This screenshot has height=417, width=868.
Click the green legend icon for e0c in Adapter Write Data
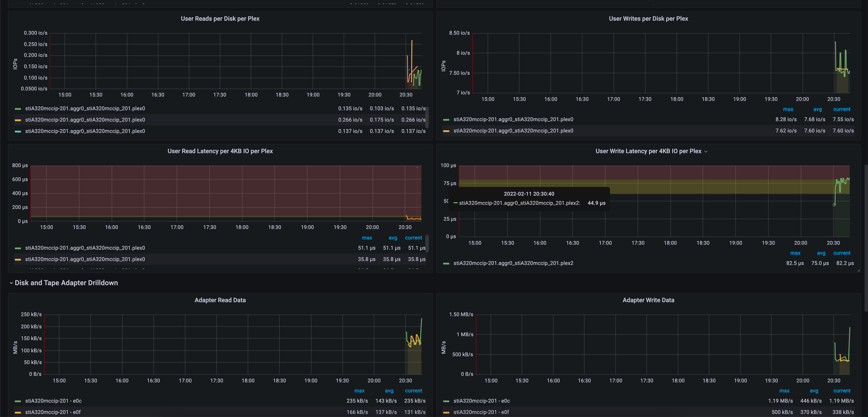click(446, 401)
